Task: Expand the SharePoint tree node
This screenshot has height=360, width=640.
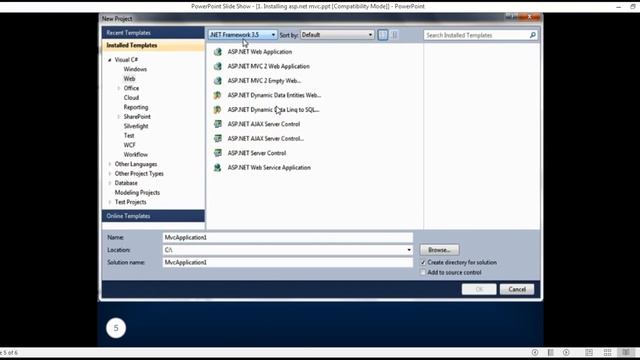Action: tap(119, 117)
